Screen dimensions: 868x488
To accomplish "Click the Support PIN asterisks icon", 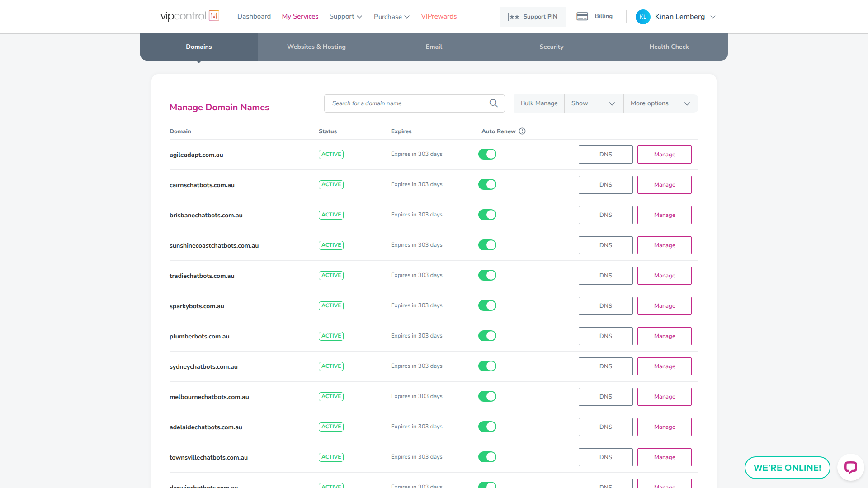I will click(x=514, y=17).
